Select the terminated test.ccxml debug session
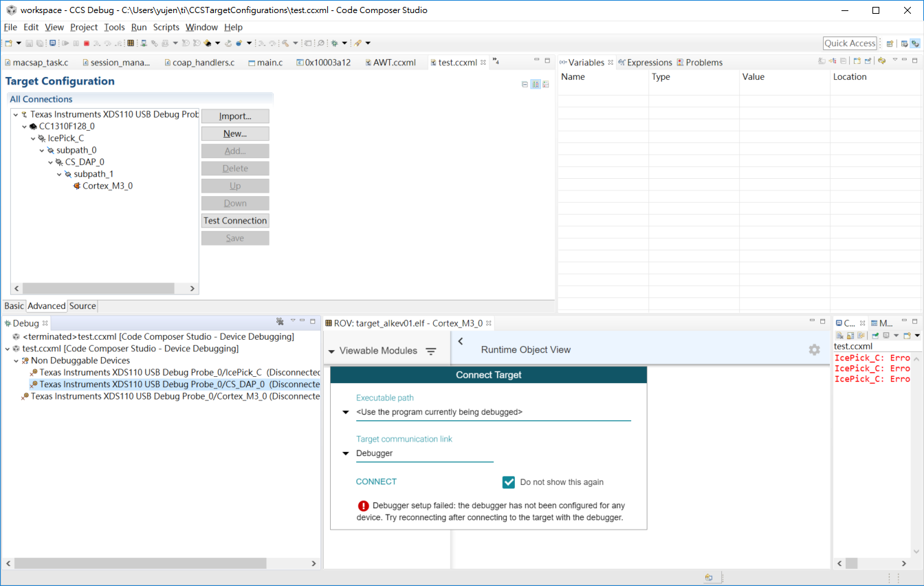The width and height of the screenshot is (924, 586). click(x=158, y=337)
